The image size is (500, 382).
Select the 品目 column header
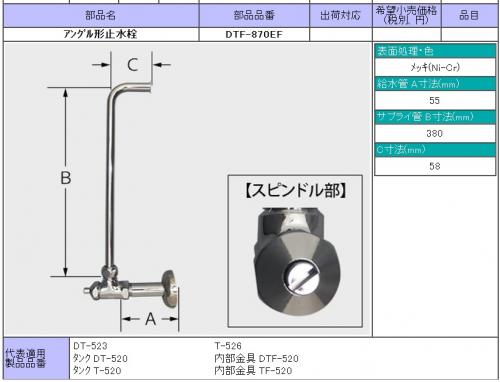(x=469, y=15)
